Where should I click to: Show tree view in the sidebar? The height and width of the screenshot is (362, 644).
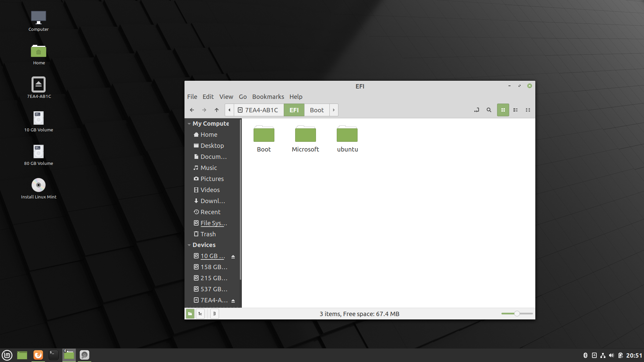click(x=200, y=314)
